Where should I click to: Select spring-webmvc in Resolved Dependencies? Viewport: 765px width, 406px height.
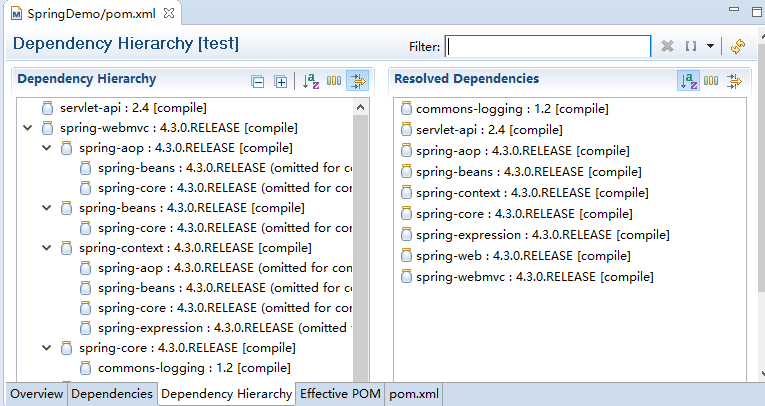[x=535, y=277]
